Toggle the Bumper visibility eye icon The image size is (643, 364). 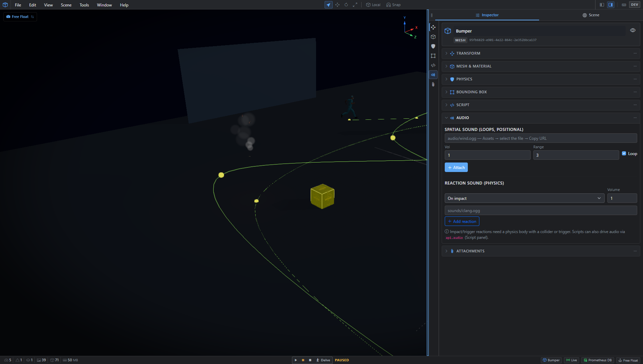633,30
